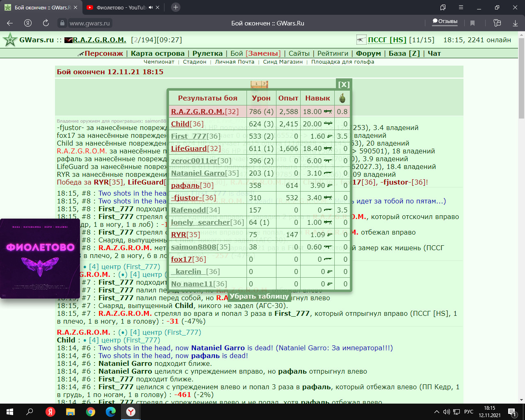Image resolution: width=525 pixels, height=420 pixels.
Task: Click the Отзывы reviews button
Action: [x=445, y=21]
